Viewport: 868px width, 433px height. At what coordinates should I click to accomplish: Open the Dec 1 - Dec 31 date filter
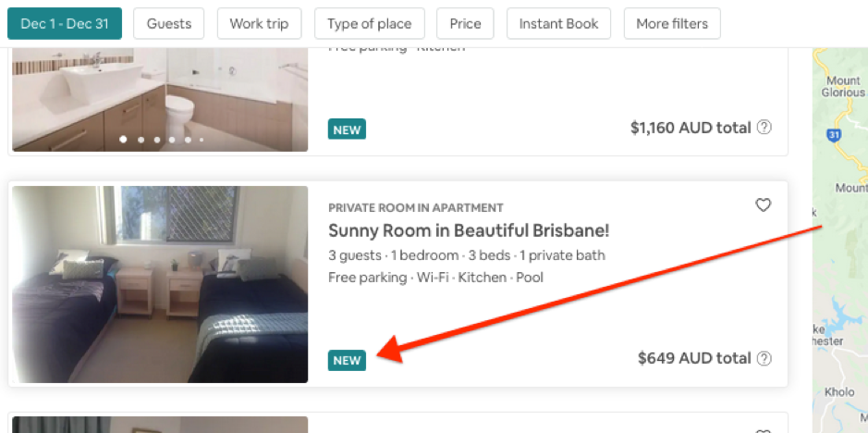[x=65, y=24]
